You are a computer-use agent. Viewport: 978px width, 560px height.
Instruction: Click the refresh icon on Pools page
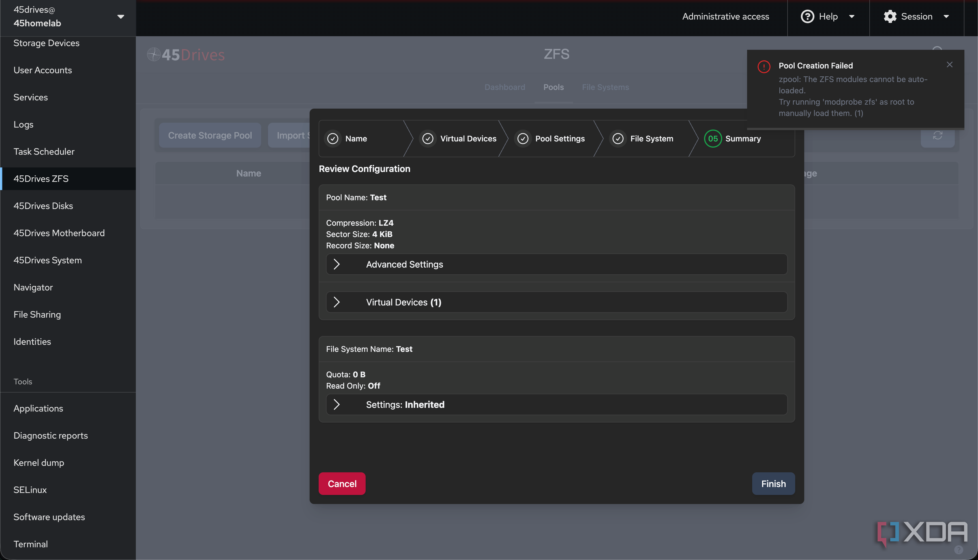coord(937,136)
